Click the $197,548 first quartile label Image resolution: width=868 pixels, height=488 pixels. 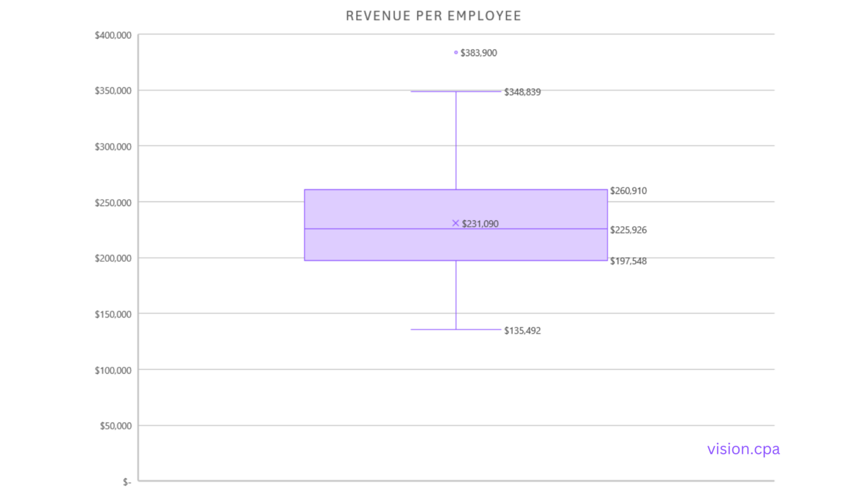(628, 261)
